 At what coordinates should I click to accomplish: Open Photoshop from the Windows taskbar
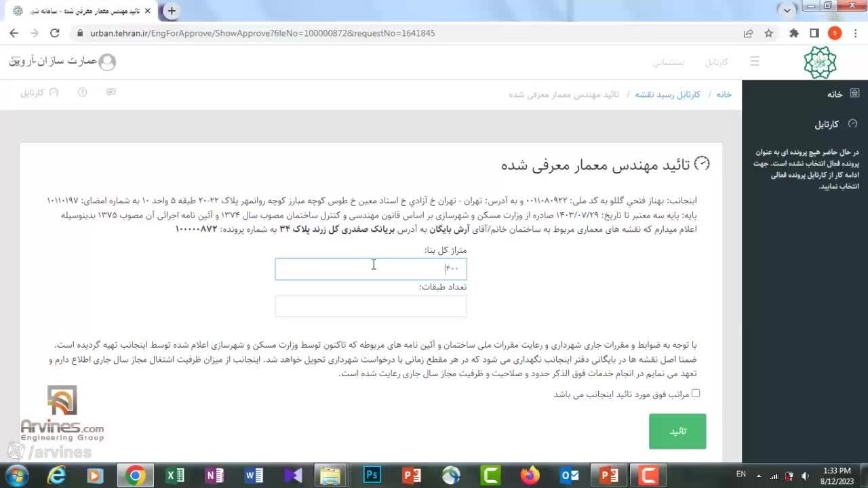click(372, 475)
